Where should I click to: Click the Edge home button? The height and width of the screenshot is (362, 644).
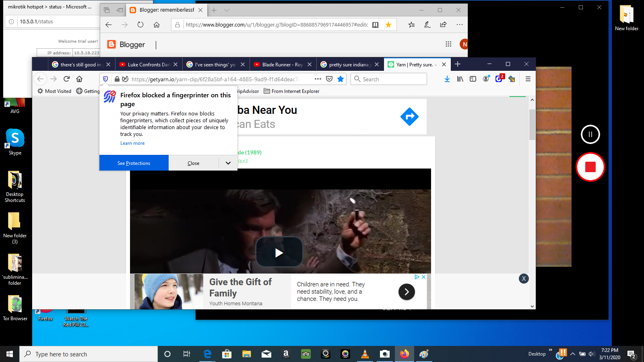pos(157,25)
